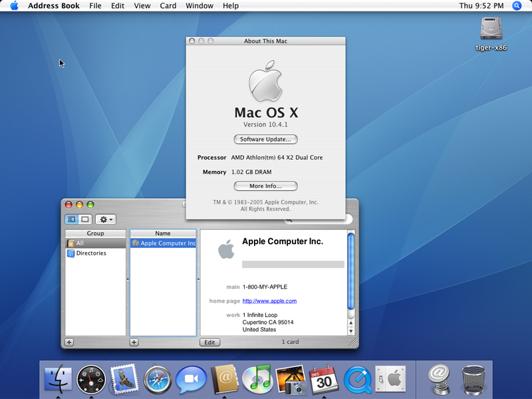Select the Directories group
The width and height of the screenshot is (532, 399).
[91, 253]
